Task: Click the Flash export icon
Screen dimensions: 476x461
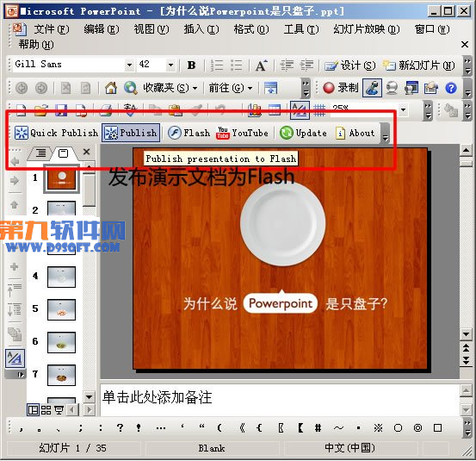Action: click(x=175, y=133)
